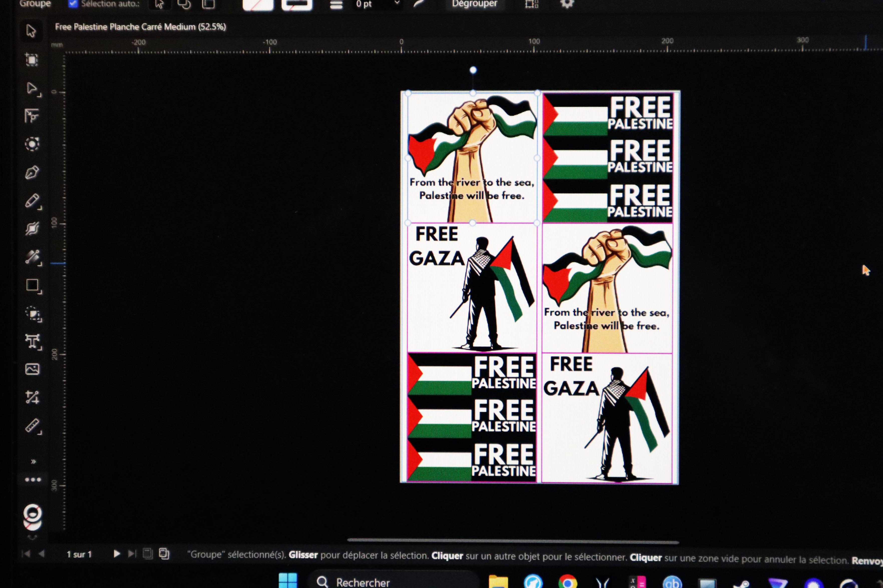Click the horizontal scrollbar below canvas
Viewport: 883px width, 588px height.
click(x=513, y=541)
